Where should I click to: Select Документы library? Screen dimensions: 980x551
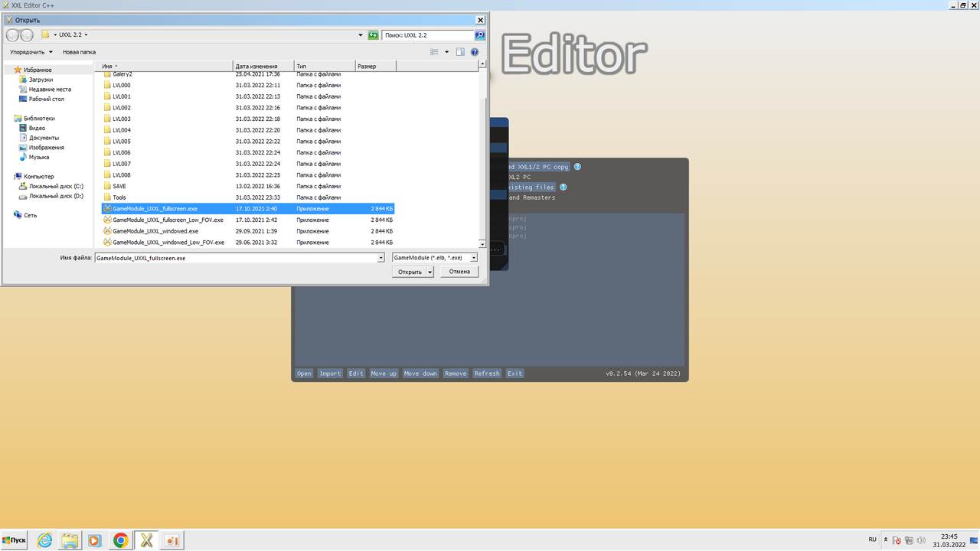(44, 138)
